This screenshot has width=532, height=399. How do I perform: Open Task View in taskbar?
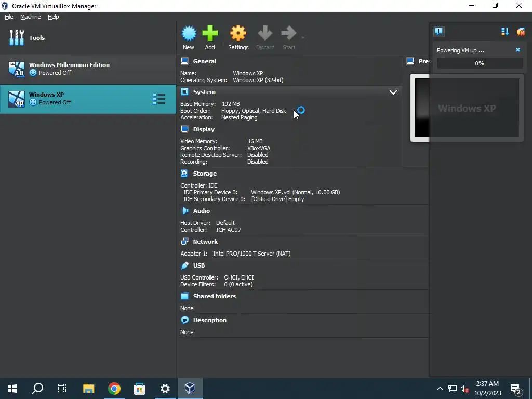(62, 389)
